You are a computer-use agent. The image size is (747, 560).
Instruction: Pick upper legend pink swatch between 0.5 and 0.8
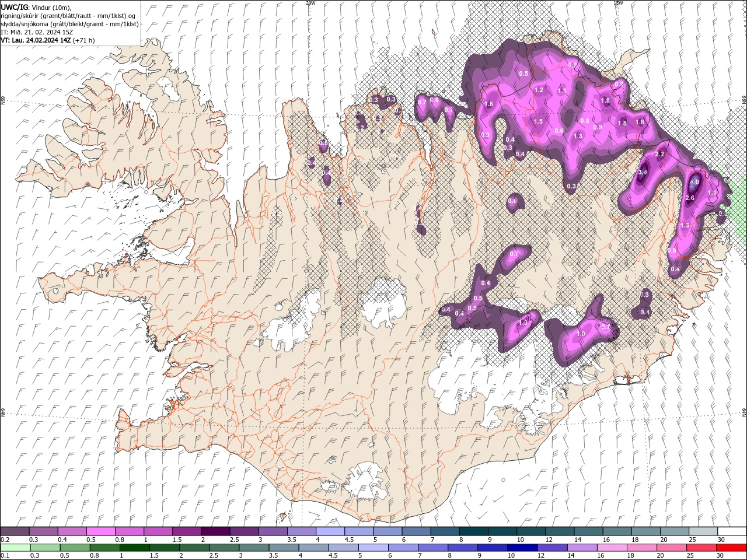100,531
